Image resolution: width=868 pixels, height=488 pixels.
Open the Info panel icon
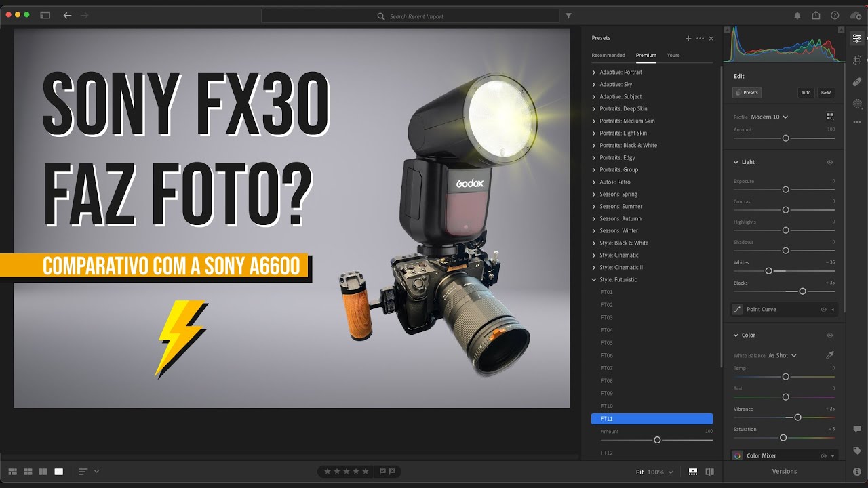click(x=857, y=471)
